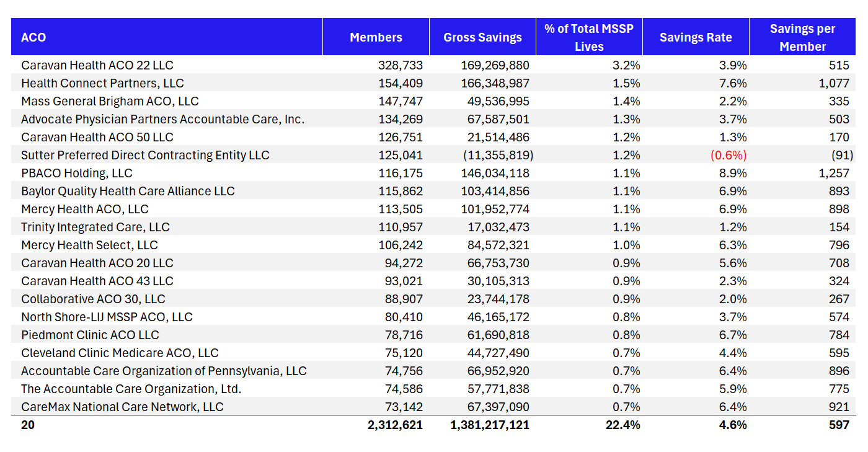This screenshot has width=868, height=452.
Task: Click the Health Connect Partners, LLC row name
Action: coord(102,83)
